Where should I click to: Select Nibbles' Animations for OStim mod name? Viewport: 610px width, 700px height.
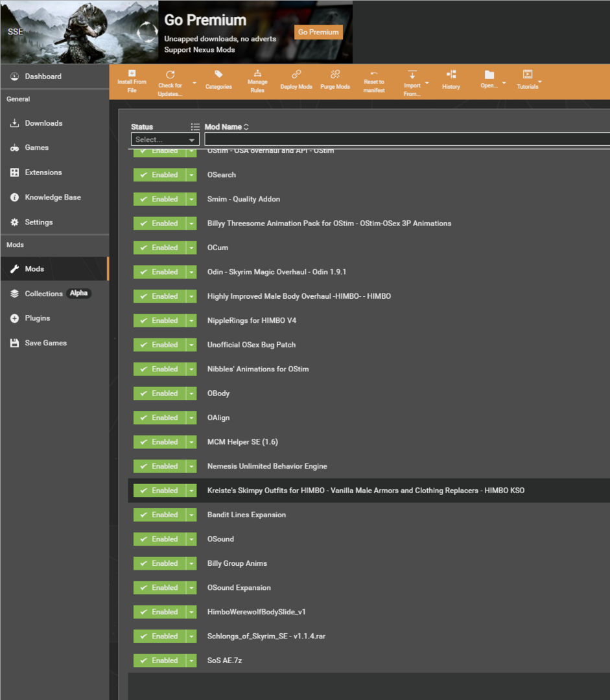pyautogui.click(x=257, y=369)
